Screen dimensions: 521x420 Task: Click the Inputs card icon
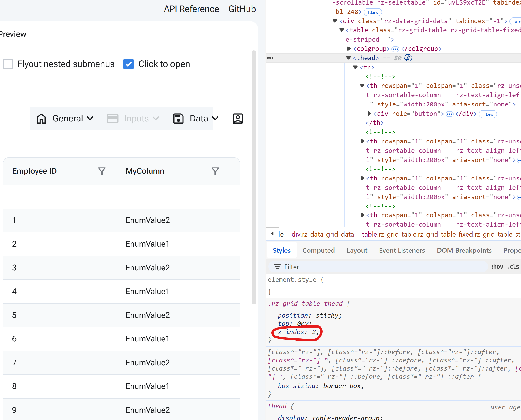click(112, 119)
